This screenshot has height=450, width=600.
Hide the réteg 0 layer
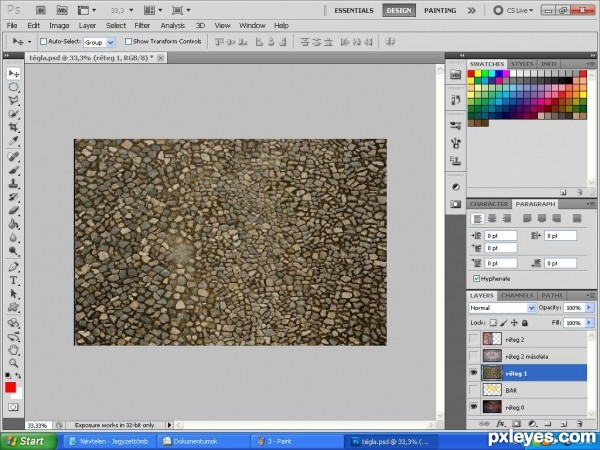474,407
